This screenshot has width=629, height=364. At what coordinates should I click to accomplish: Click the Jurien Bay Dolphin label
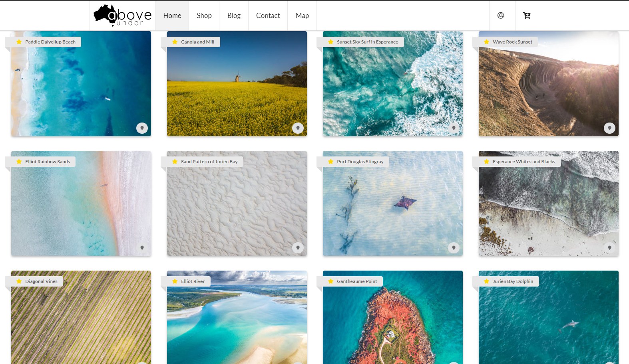(x=512, y=281)
